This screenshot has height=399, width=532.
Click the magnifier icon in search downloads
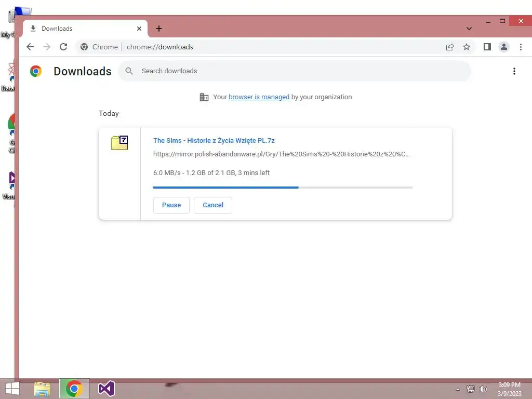[x=129, y=71]
